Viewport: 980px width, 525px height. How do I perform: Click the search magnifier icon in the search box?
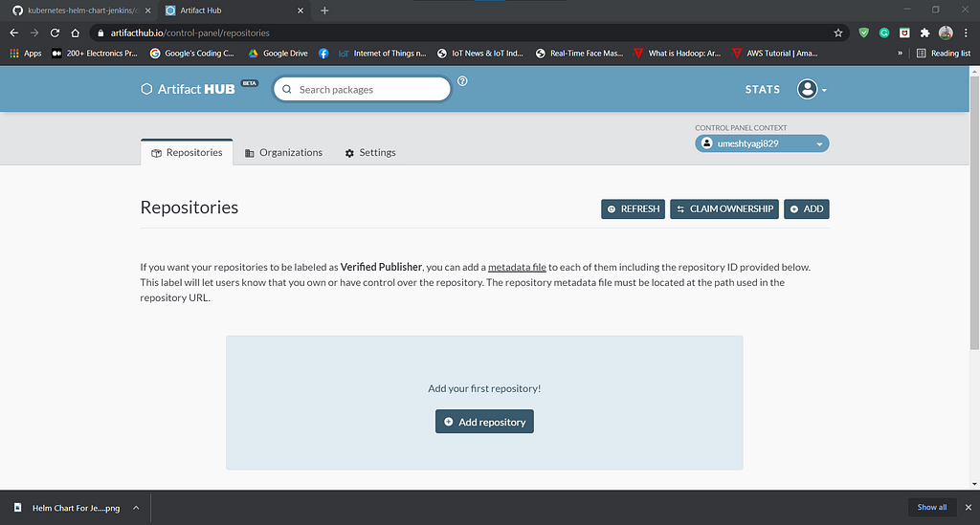(x=287, y=89)
